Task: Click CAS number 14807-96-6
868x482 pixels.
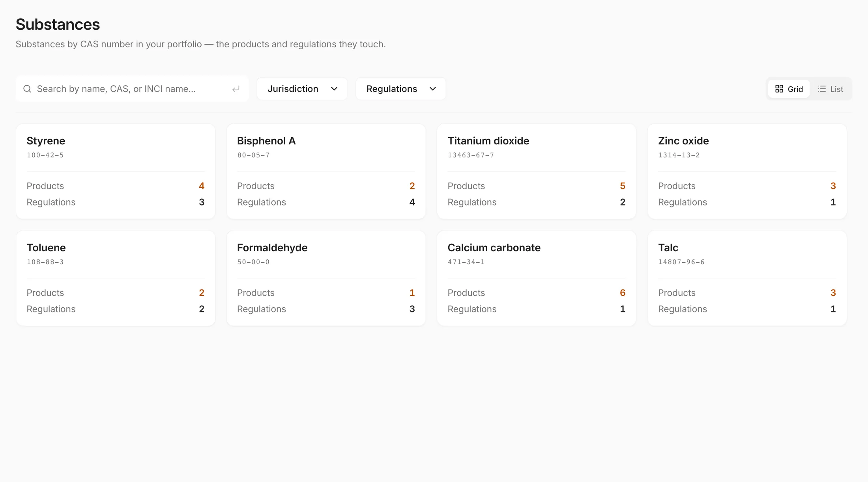Action: (681, 262)
